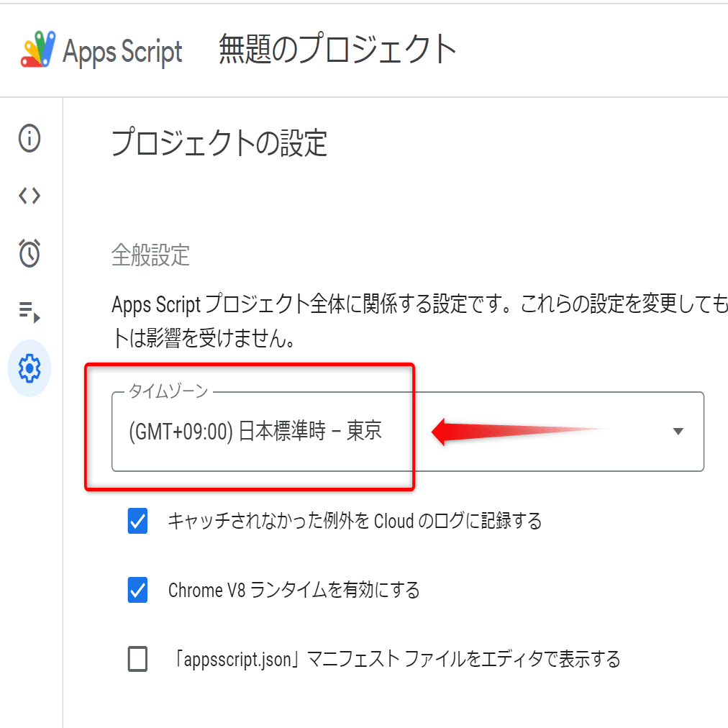Select the info icon in the sidebar
This screenshot has height=728, width=728.
click(29, 138)
